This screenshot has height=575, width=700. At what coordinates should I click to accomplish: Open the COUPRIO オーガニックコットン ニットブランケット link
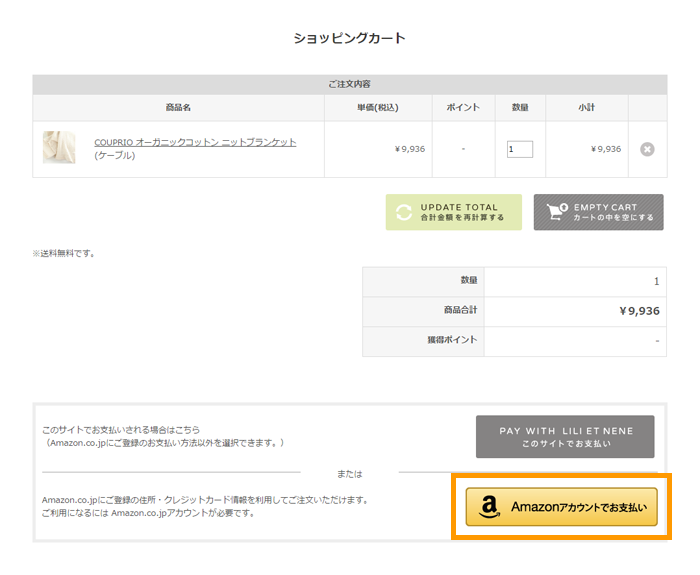tap(195, 142)
